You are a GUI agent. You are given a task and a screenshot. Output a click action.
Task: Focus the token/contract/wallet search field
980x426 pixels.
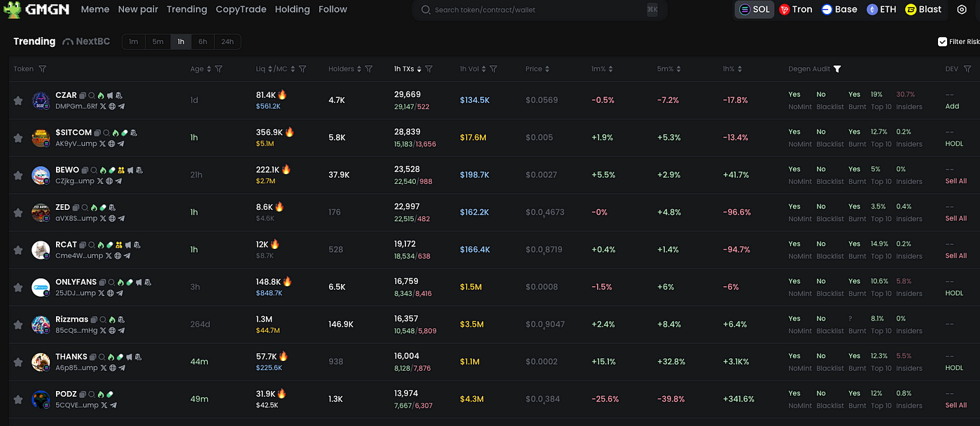(x=539, y=10)
